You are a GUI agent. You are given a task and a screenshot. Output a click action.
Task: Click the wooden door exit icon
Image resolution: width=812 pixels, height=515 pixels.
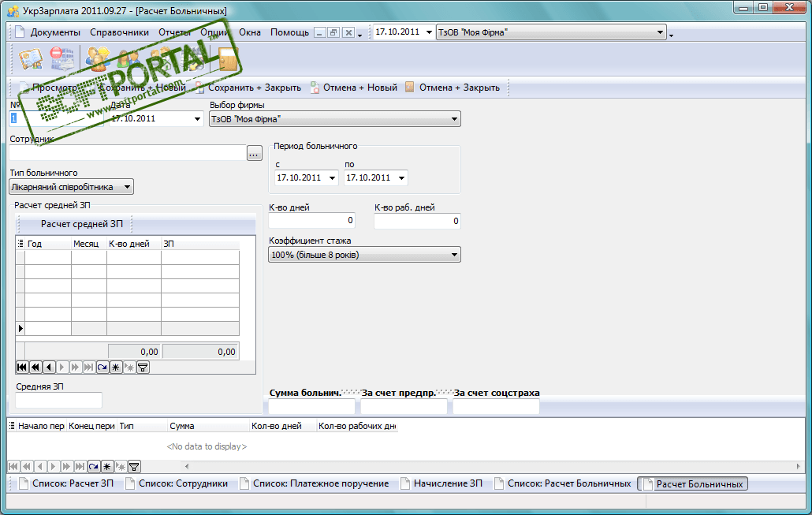(227, 58)
